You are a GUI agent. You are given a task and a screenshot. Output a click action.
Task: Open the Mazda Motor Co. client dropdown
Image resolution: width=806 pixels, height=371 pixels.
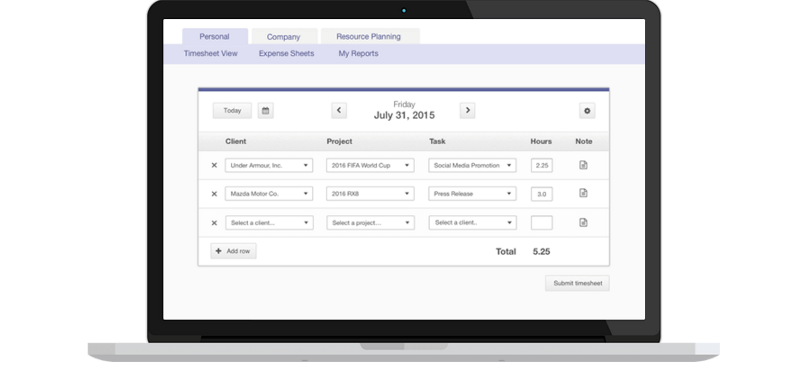pyautogui.click(x=269, y=194)
